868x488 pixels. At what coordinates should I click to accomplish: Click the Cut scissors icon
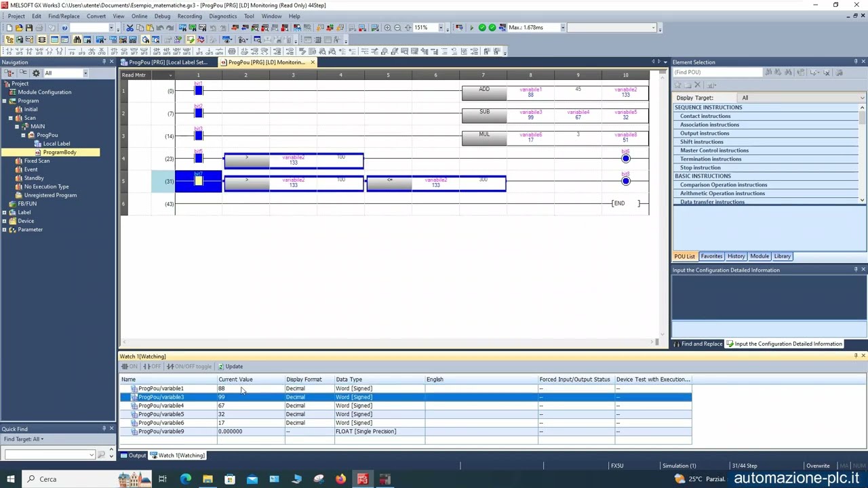point(130,28)
